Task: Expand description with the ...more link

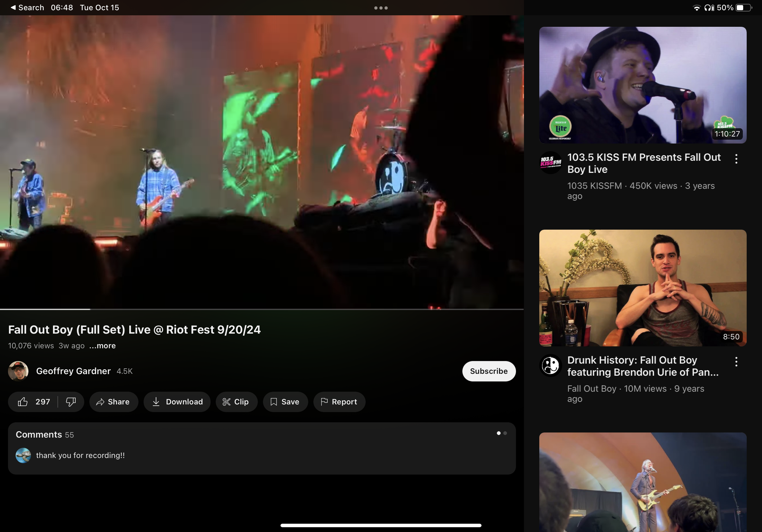Action: tap(102, 346)
